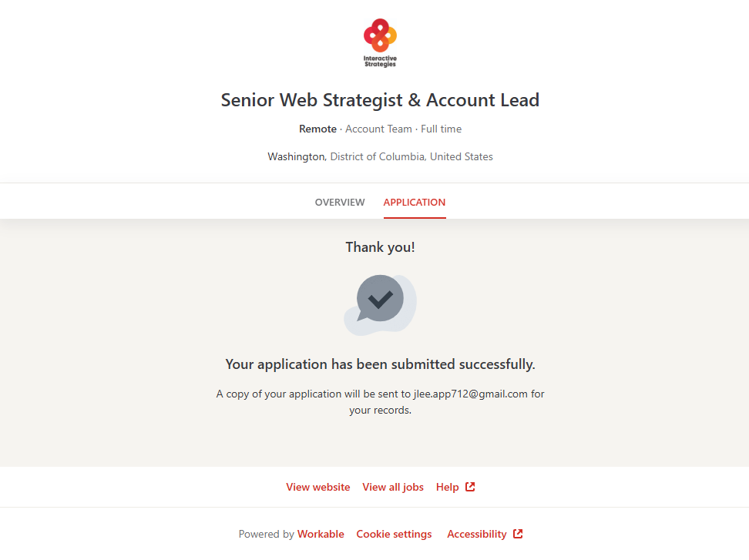The image size is (749, 560).
Task: Click the jlee.app712@gmail.com email address
Action: click(471, 394)
